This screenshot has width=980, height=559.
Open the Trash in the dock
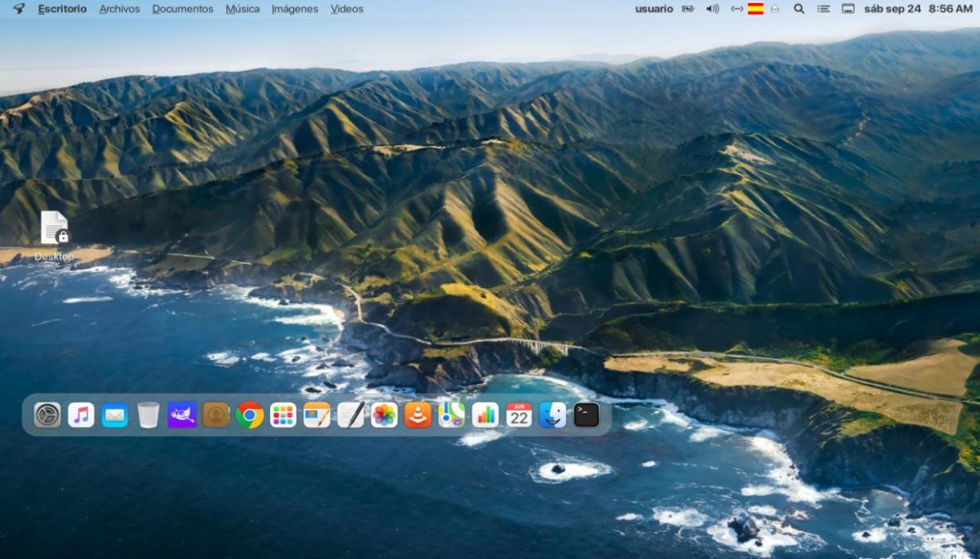pos(148,415)
